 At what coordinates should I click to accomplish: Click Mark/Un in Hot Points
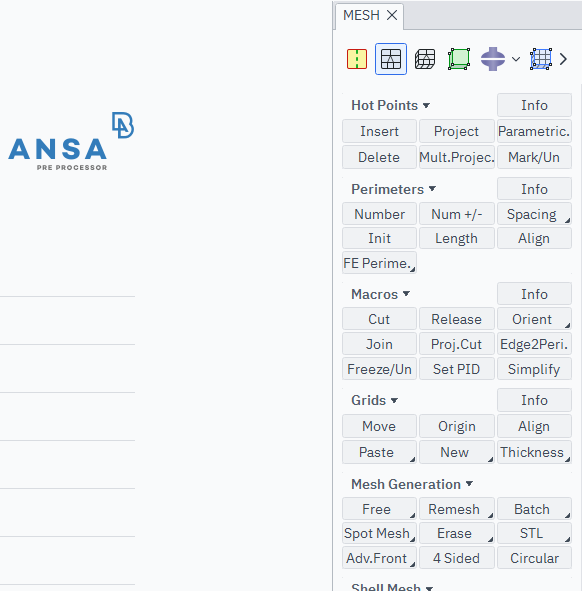[x=534, y=157]
